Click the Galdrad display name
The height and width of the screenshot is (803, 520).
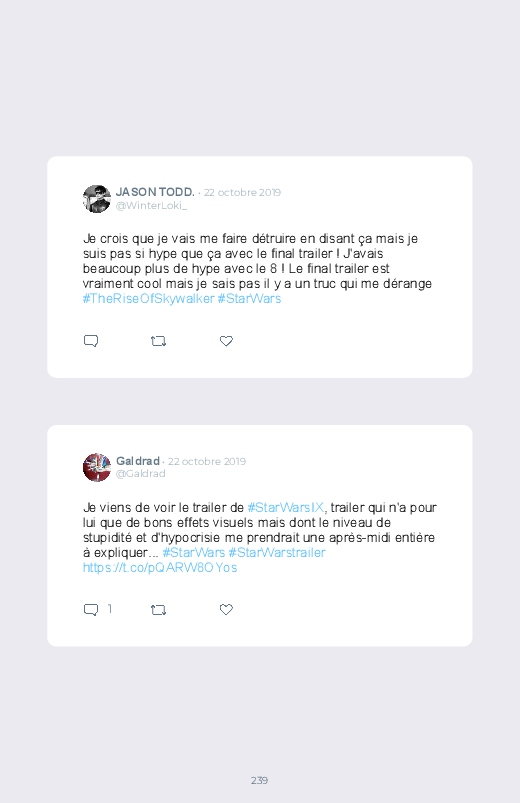pyautogui.click(x=138, y=461)
